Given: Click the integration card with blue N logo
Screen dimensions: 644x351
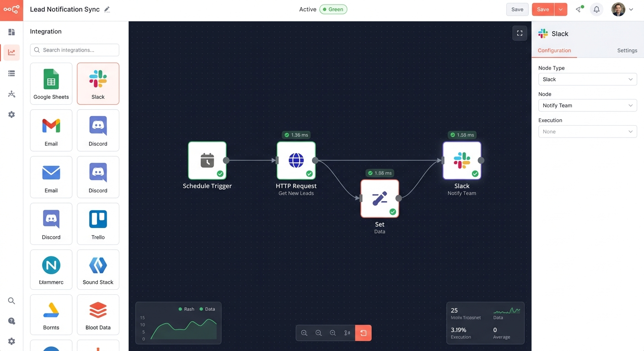Looking at the screenshot, I should pyautogui.click(x=51, y=270).
